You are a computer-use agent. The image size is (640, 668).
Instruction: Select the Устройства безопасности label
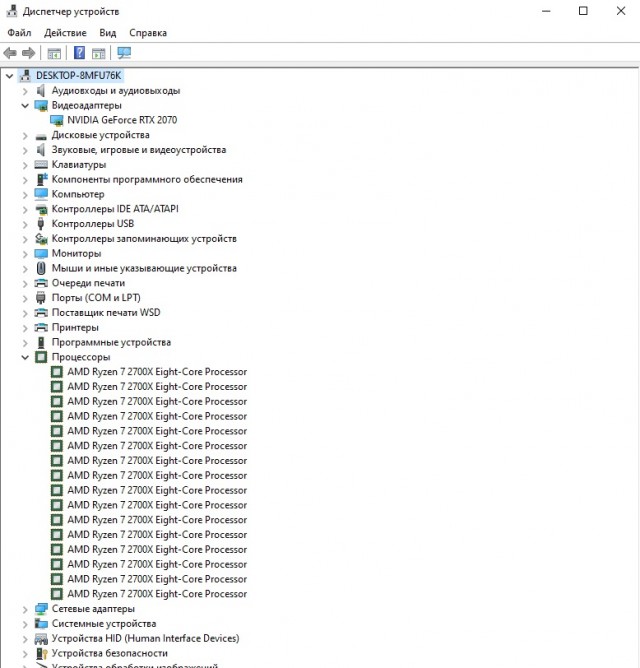click(x=110, y=653)
